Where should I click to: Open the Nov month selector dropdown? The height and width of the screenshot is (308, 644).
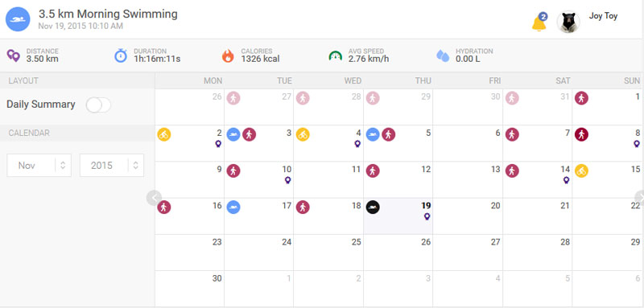pos(39,166)
